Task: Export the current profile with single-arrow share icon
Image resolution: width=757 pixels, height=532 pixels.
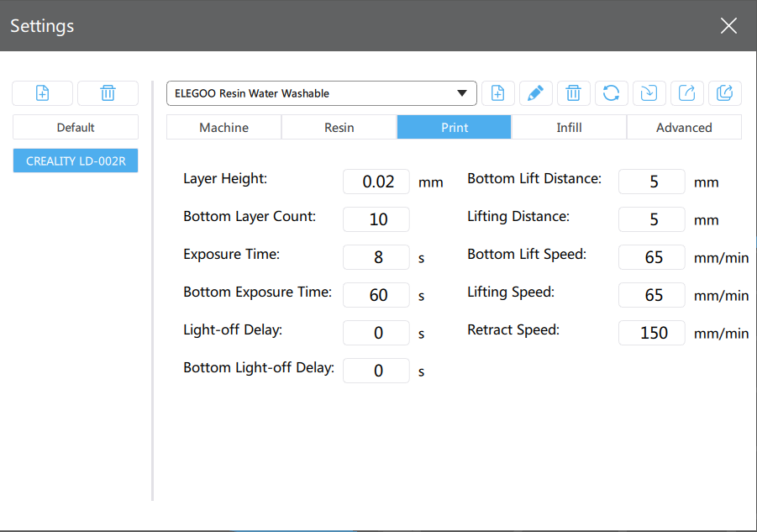Action: tap(686, 93)
